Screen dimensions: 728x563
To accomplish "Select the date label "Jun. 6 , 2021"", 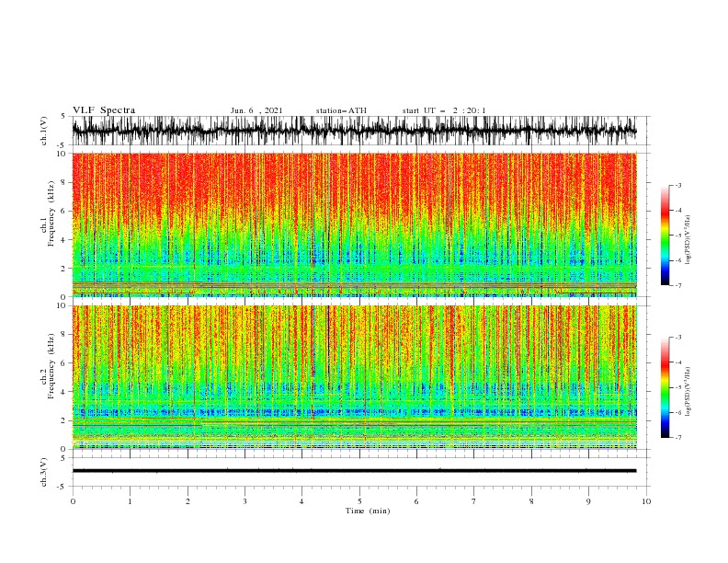I will coord(256,110).
